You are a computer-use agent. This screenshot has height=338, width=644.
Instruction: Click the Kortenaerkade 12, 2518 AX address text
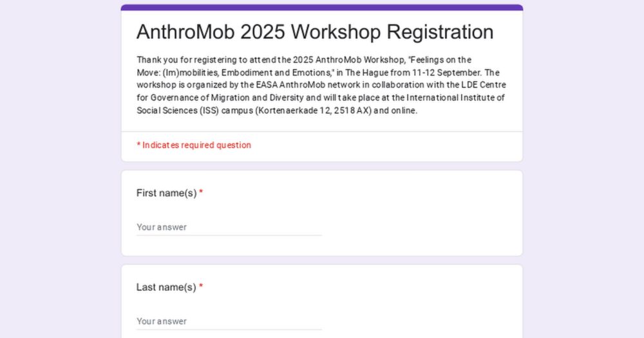point(314,111)
